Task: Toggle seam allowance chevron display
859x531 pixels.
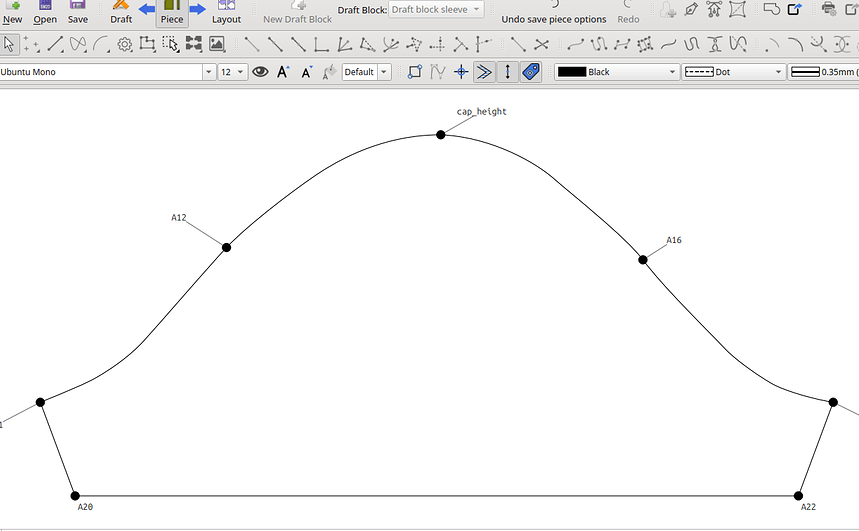Action: click(x=484, y=72)
